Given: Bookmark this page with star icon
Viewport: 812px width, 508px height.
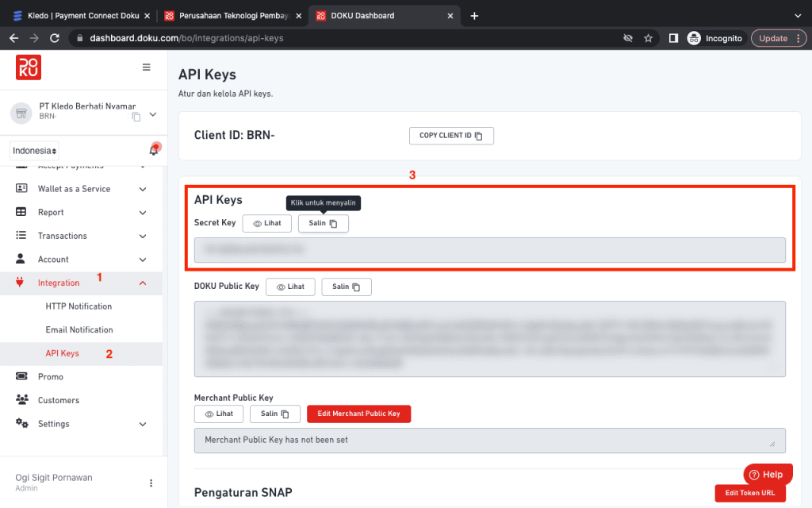Looking at the screenshot, I should [x=648, y=38].
